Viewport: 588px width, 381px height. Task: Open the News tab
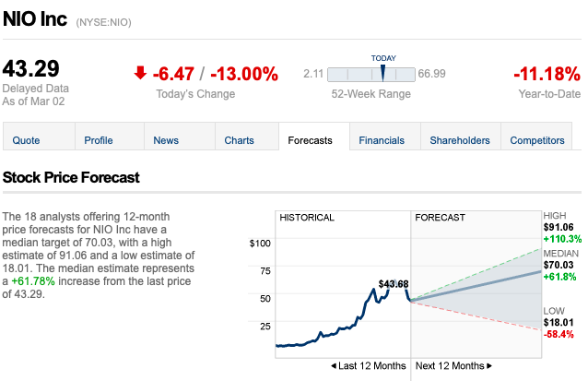point(180,137)
